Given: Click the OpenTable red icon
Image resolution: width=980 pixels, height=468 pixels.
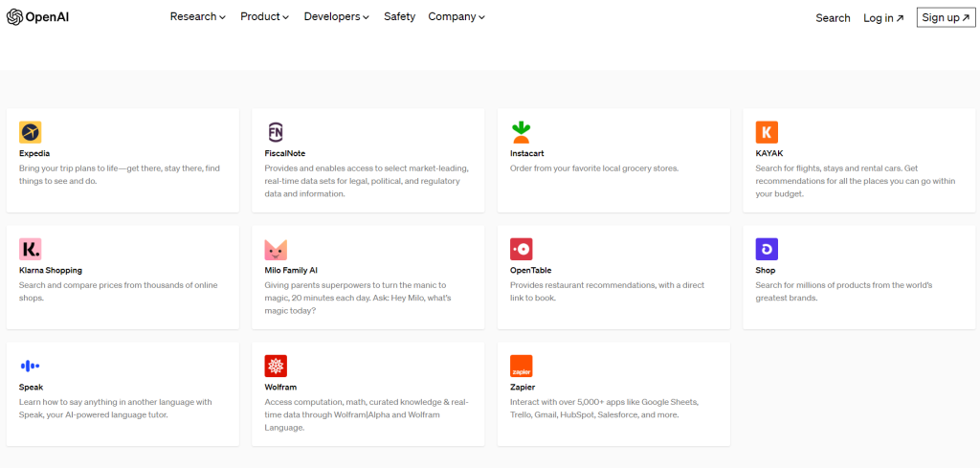Looking at the screenshot, I should click(x=522, y=249).
